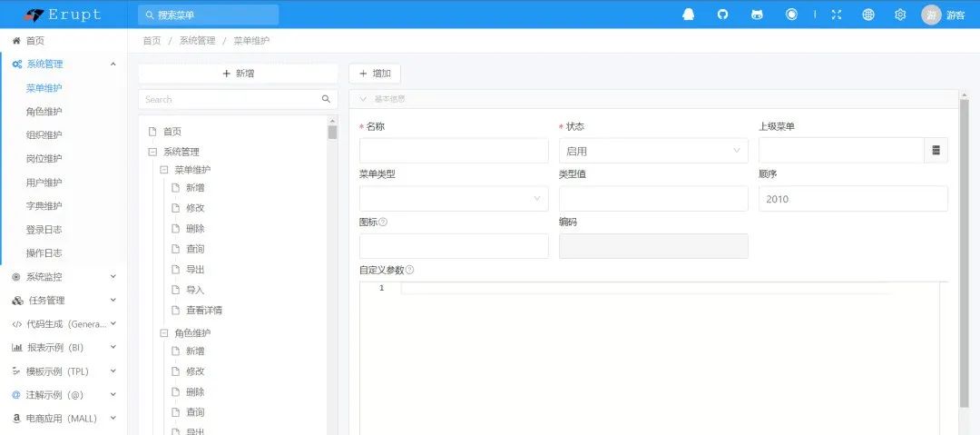Select 导出 under 菜单维护 in tree

195,269
